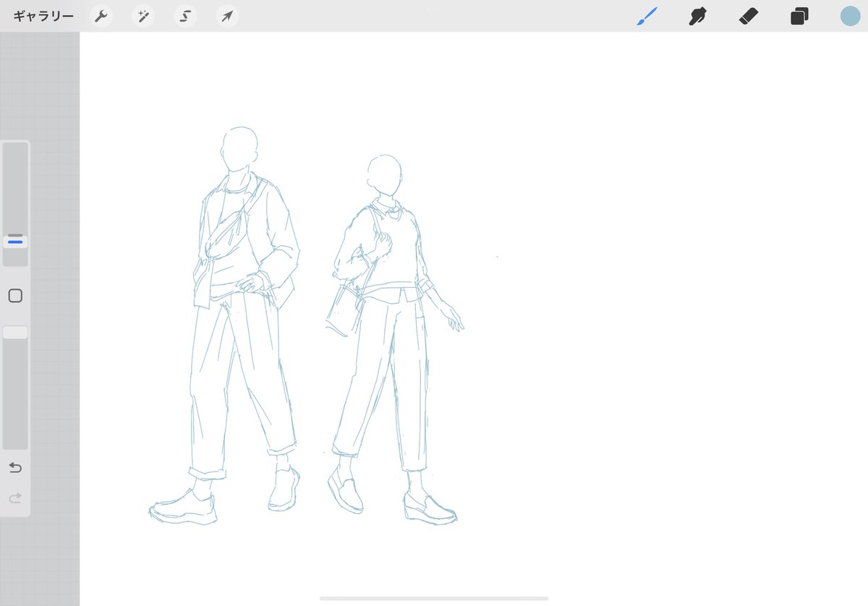Select the Smudge finger tool
The width and height of the screenshot is (868, 606).
(697, 16)
